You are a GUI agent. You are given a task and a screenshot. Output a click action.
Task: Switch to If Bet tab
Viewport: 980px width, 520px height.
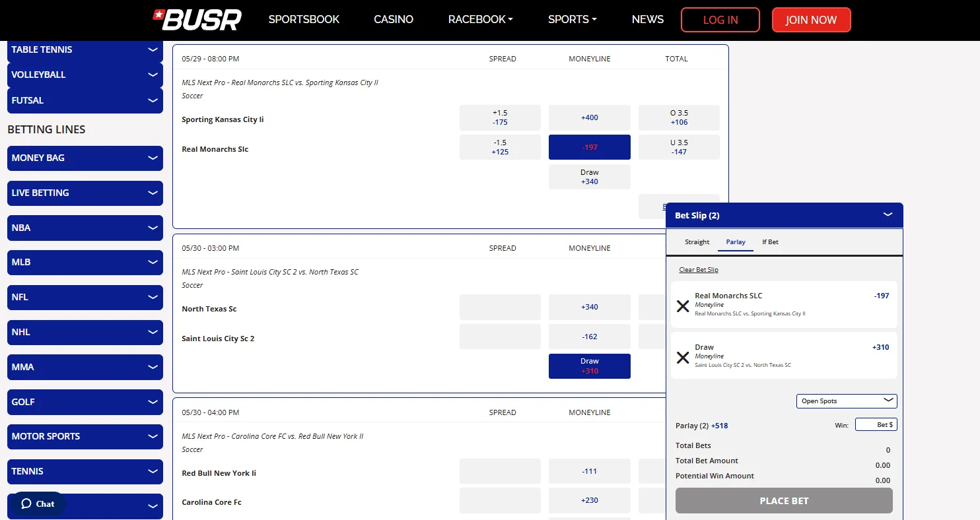pos(770,242)
